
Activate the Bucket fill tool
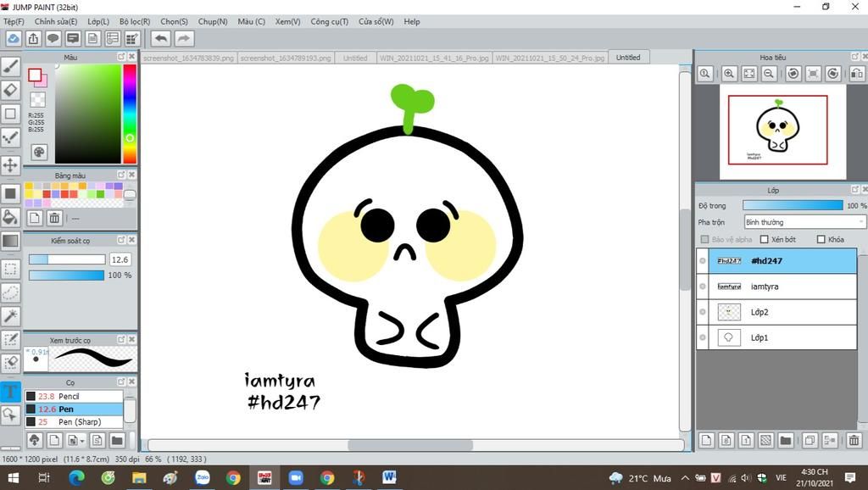[x=10, y=217]
